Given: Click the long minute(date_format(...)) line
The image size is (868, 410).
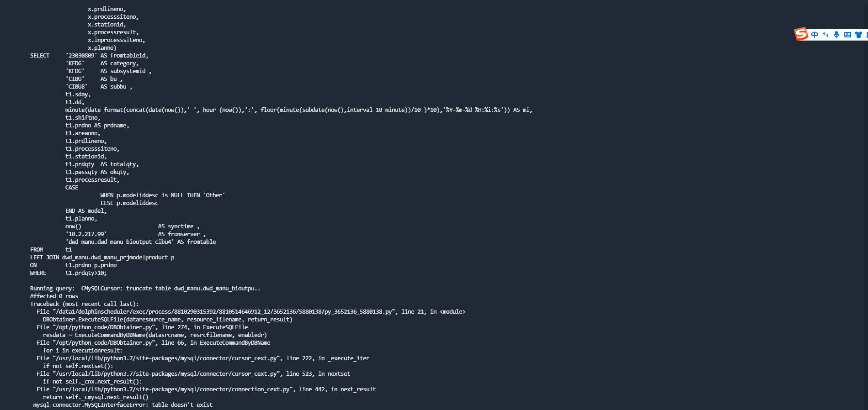Looking at the screenshot, I should coord(298,110).
